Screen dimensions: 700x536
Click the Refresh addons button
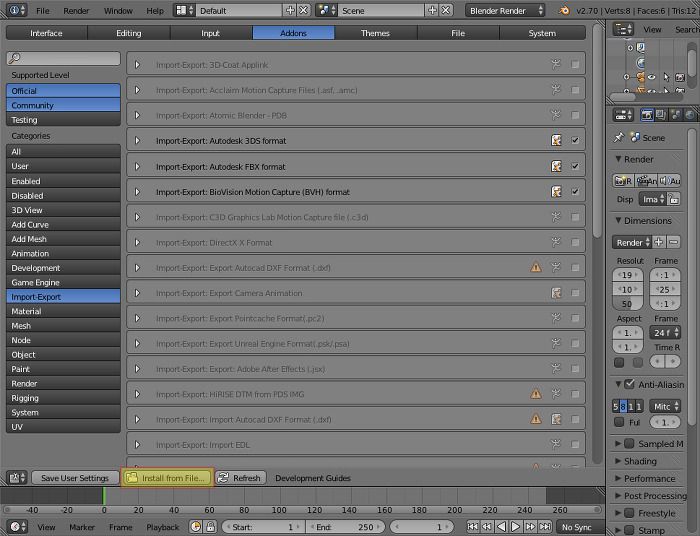coord(241,478)
